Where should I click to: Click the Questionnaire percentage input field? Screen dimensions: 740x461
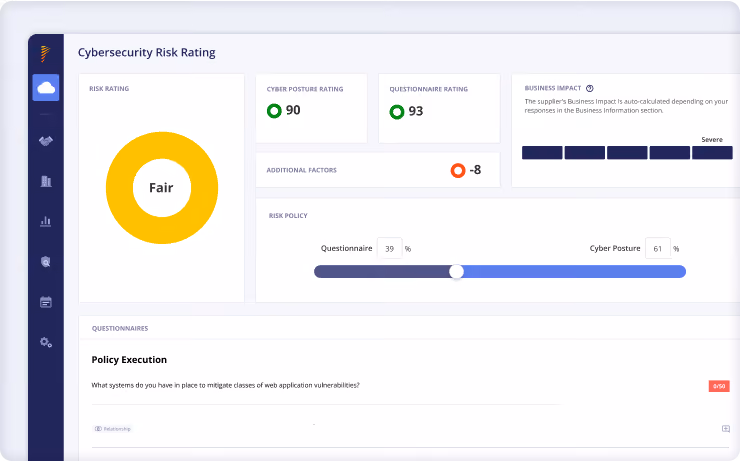[389, 248]
